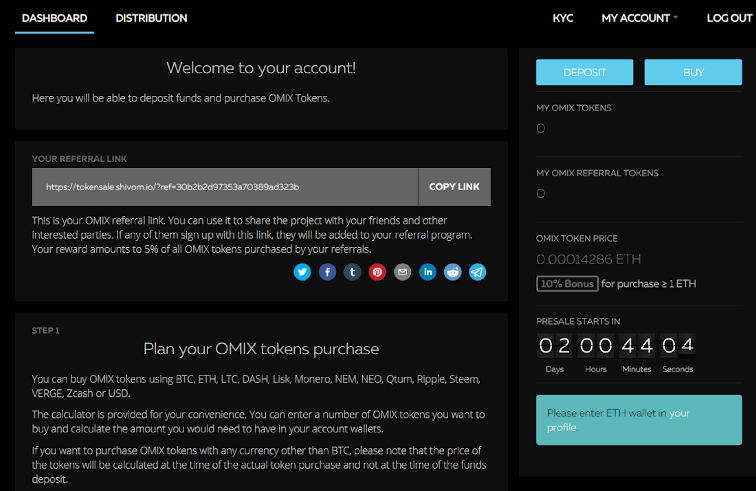Share referral link on Tumblr
Viewport: 756px width, 491px height.
click(x=352, y=272)
